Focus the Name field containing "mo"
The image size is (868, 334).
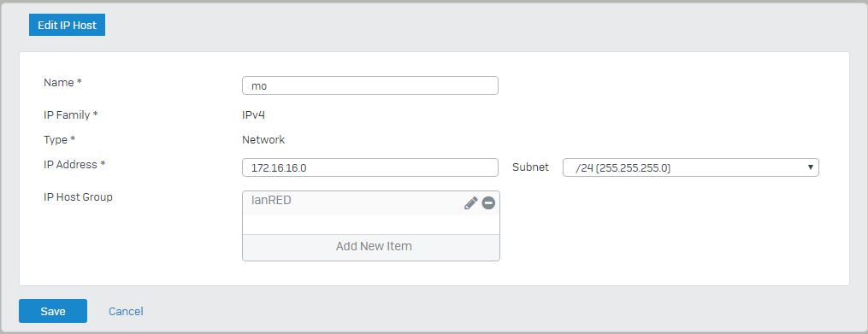click(369, 85)
